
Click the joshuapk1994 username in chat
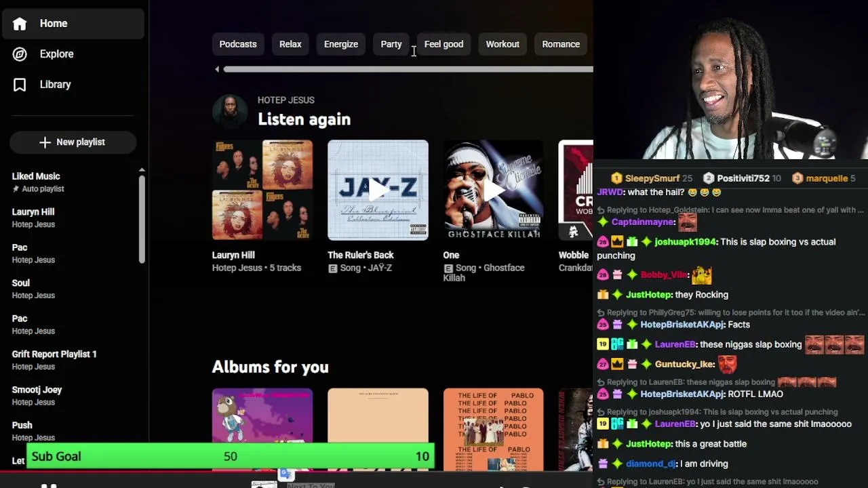point(685,242)
